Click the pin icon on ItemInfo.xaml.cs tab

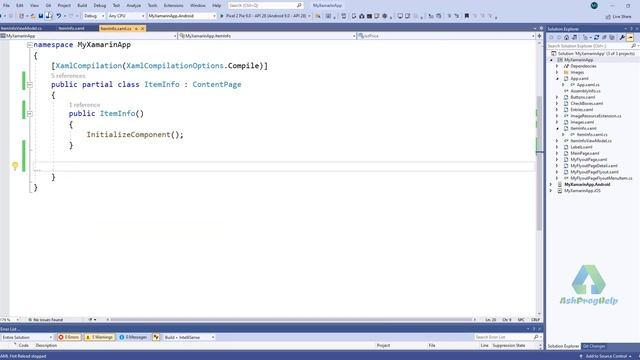click(136, 29)
